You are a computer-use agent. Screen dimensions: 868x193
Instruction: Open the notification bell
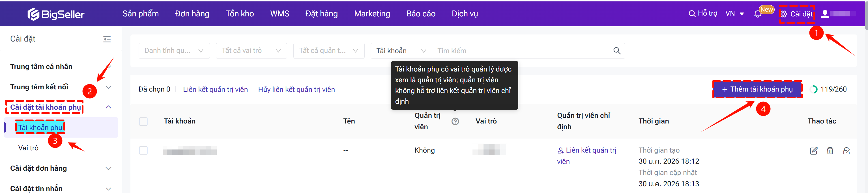[757, 14]
